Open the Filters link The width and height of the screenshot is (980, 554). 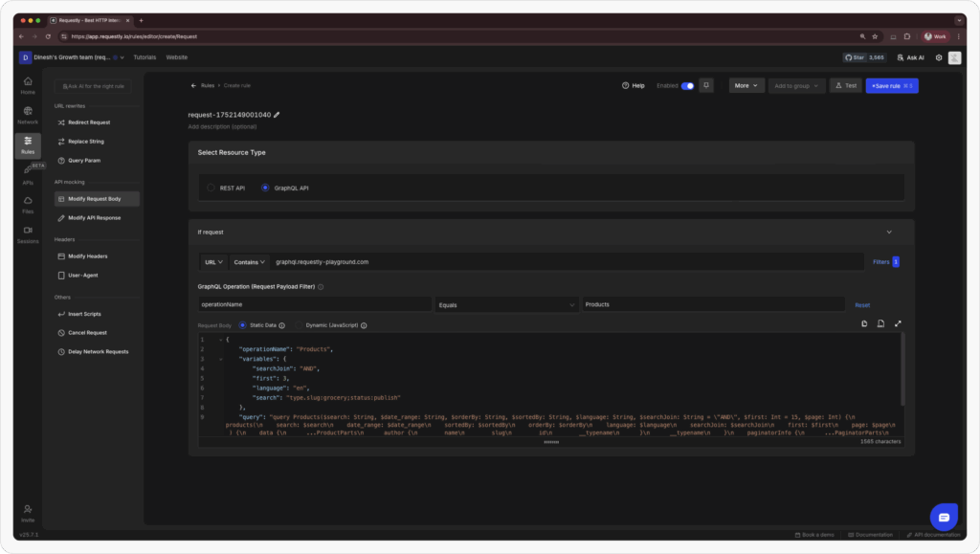(x=885, y=262)
